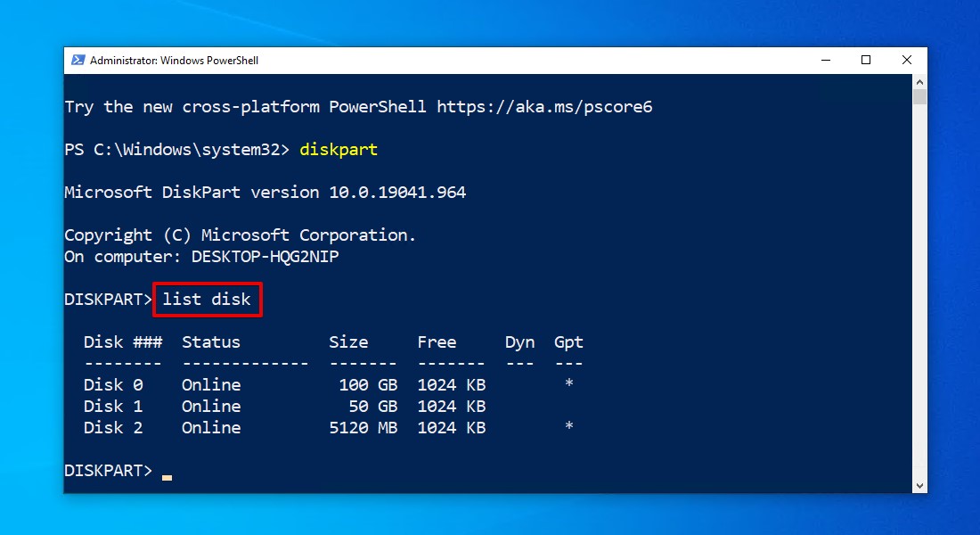
Task: Click the 'Free' column header
Action: (437, 342)
